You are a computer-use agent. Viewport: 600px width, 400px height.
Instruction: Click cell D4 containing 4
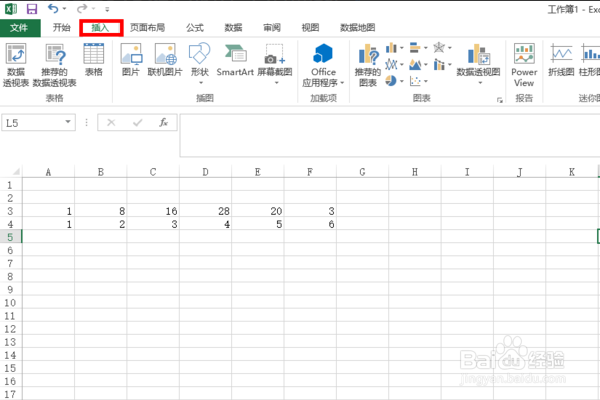click(205, 224)
